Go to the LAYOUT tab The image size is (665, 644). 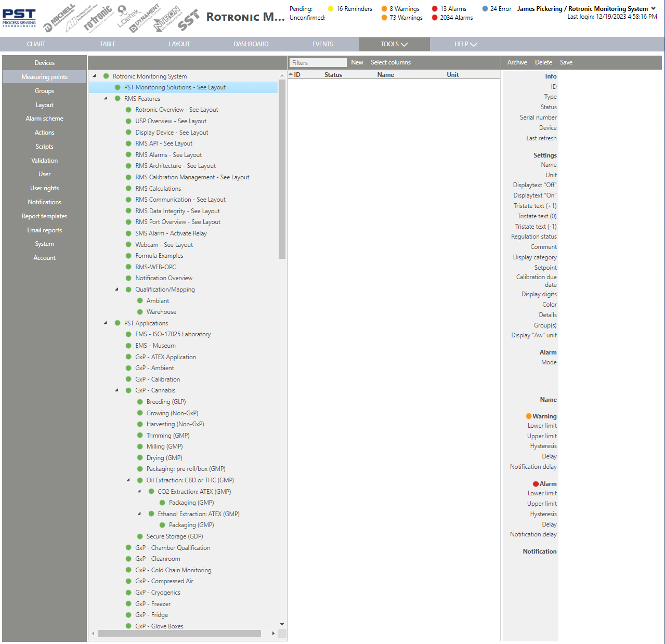[x=179, y=44]
